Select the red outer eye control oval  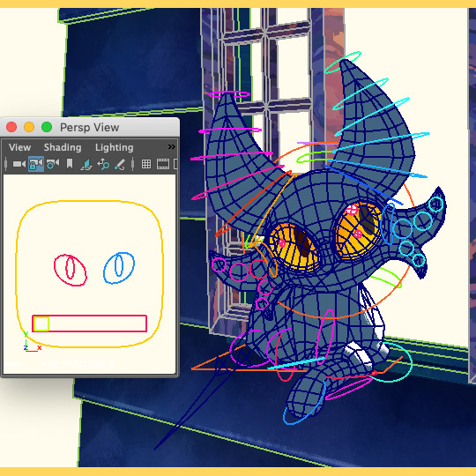tap(71, 271)
